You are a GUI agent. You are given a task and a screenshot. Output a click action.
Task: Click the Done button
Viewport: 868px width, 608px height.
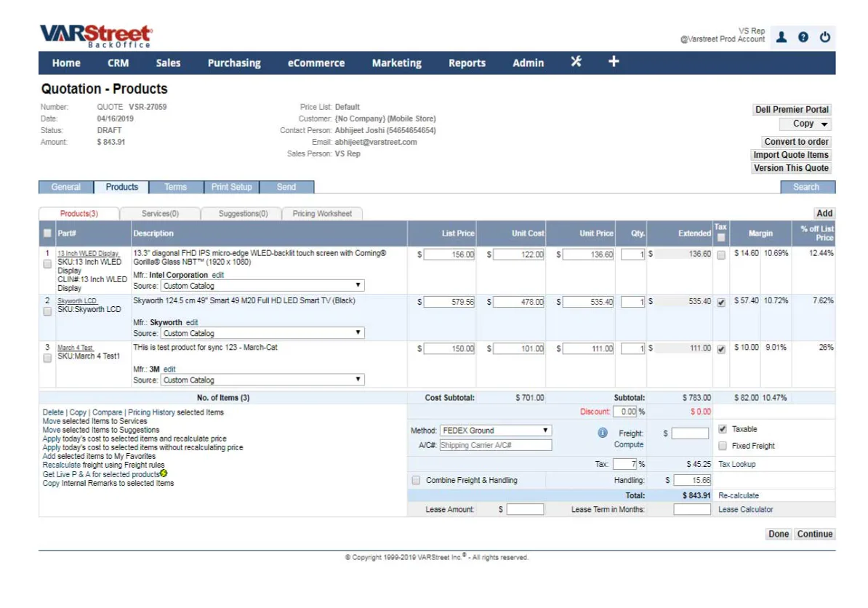pyautogui.click(x=779, y=534)
